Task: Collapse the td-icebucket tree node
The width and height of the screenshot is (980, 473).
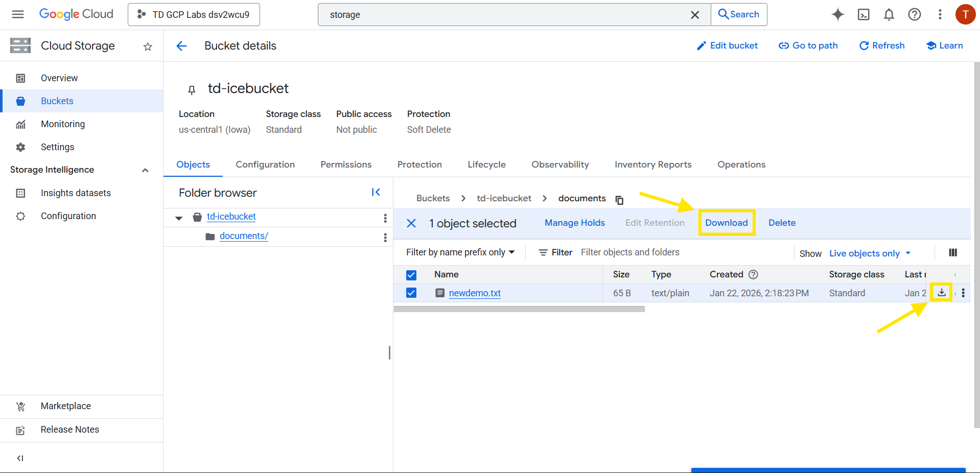Action: click(x=179, y=218)
